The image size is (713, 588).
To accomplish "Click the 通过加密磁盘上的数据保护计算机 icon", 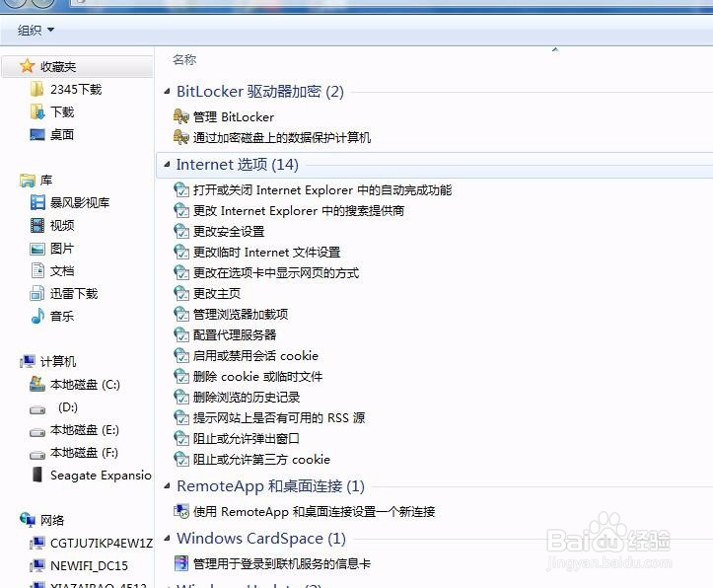I will pyautogui.click(x=181, y=137).
